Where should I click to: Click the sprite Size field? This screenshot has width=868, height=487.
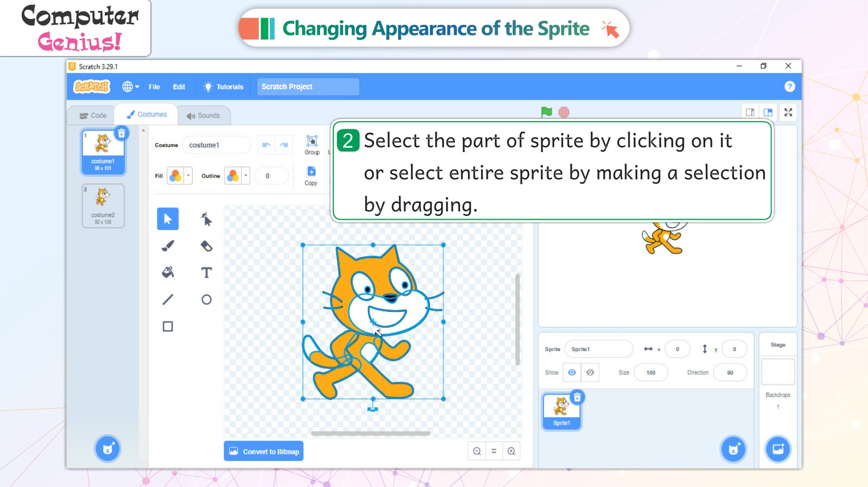[651, 373]
